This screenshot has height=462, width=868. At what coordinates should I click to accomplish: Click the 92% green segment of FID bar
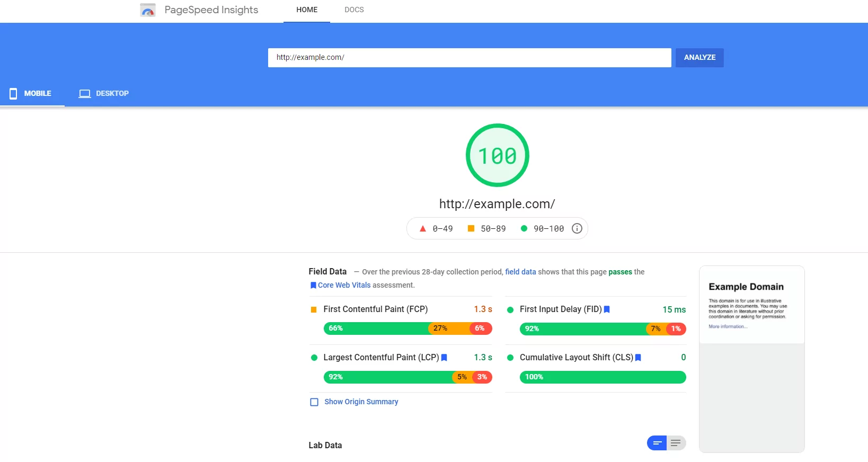pyautogui.click(x=583, y=329)
